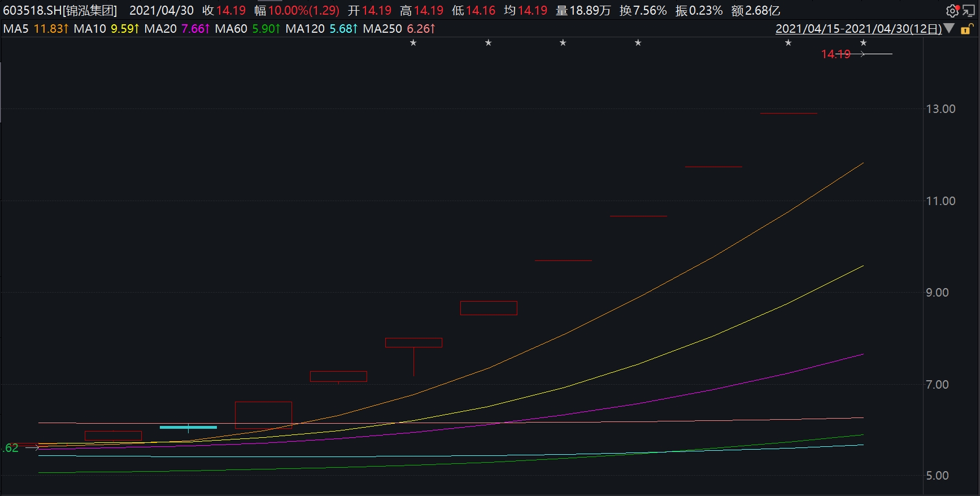The height and width of the screenshot is (496, 980).
Task: Open chart settings gear icon
Action: point(952,11)
